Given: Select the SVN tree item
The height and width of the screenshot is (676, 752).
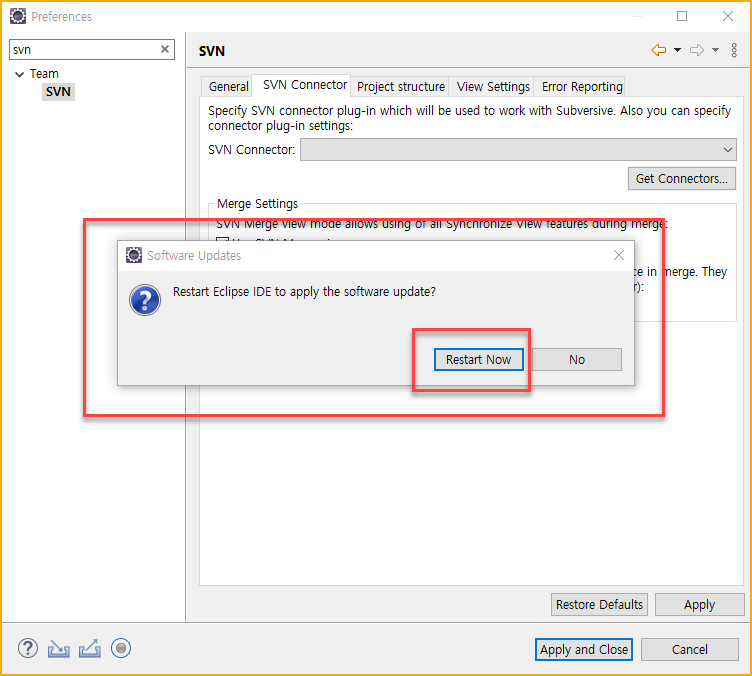Looking at the screenshot, I should point(58,92).
